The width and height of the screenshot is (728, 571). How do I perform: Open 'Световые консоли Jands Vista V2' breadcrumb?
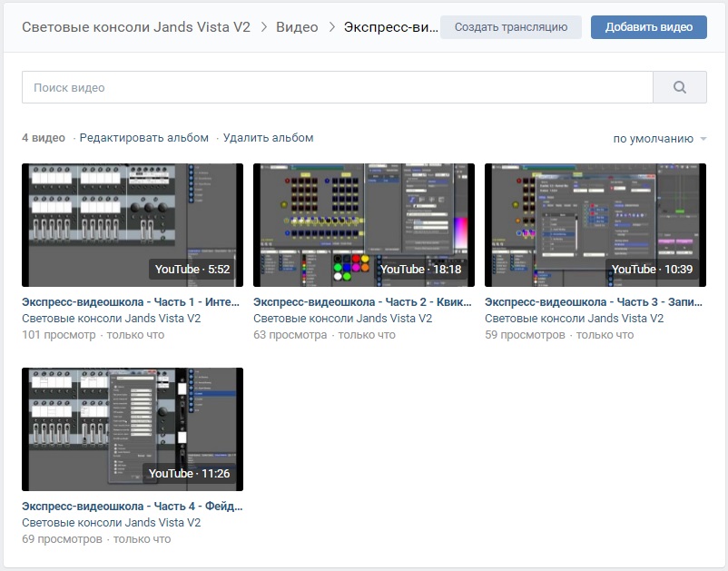pyautogui.click(x=136, y=27)
